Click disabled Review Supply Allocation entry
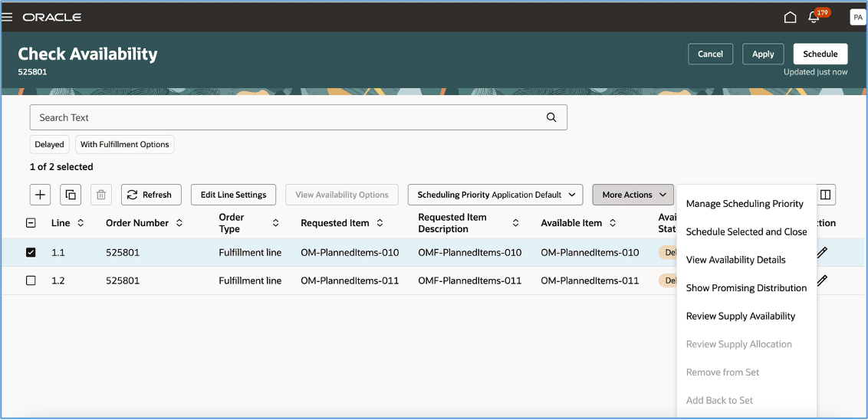The width and height of the screenshot is (868, 420). 739,344
